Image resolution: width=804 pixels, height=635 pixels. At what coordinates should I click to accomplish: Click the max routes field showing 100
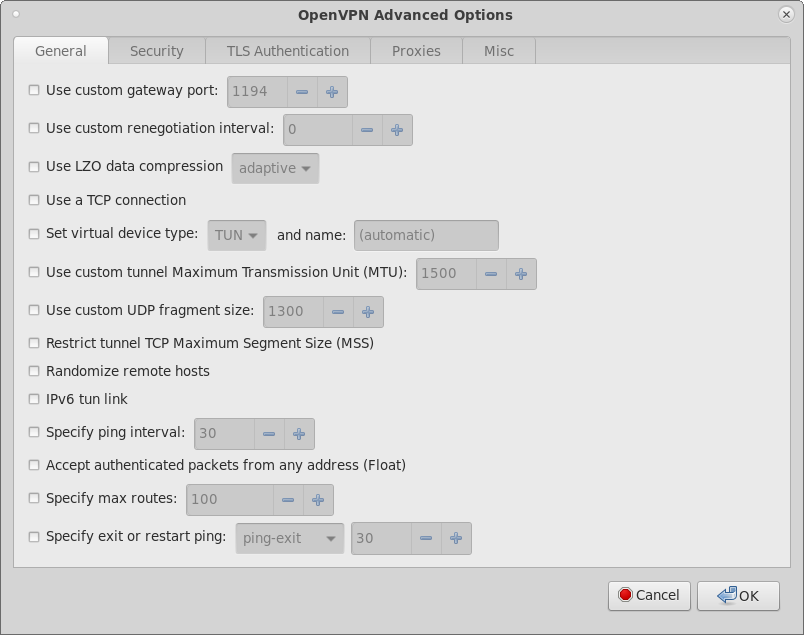(230, 500)
